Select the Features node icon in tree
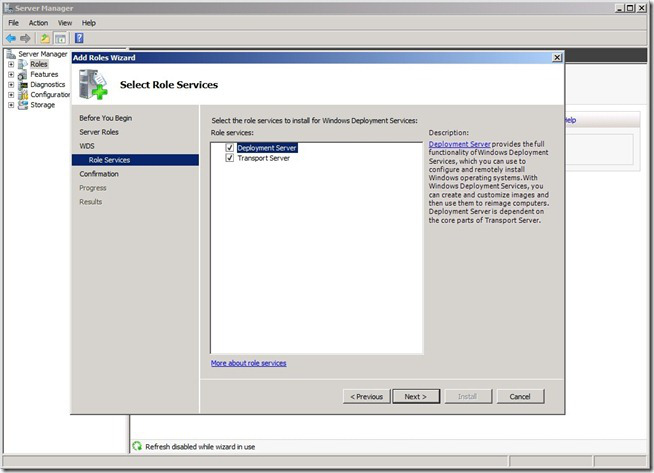The width and height of the screenshot is (654, 473). (23, 74)
